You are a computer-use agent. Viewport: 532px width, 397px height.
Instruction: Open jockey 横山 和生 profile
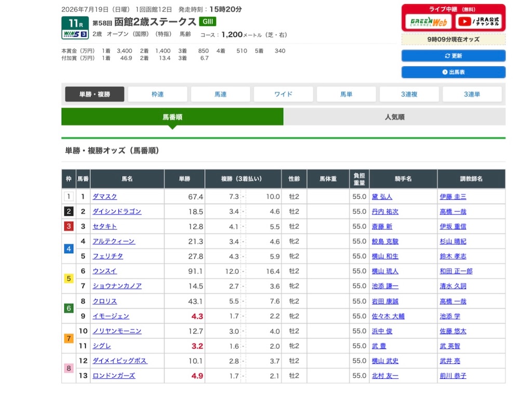[x=385, y=256]
